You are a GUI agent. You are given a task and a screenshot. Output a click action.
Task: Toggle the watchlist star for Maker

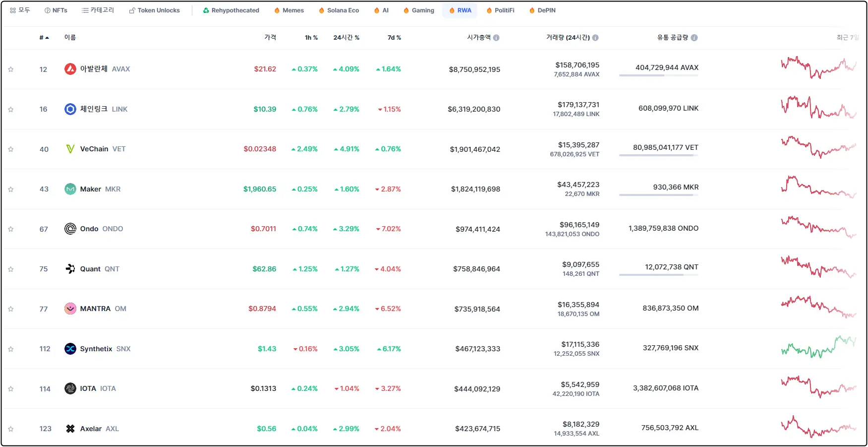11,190
